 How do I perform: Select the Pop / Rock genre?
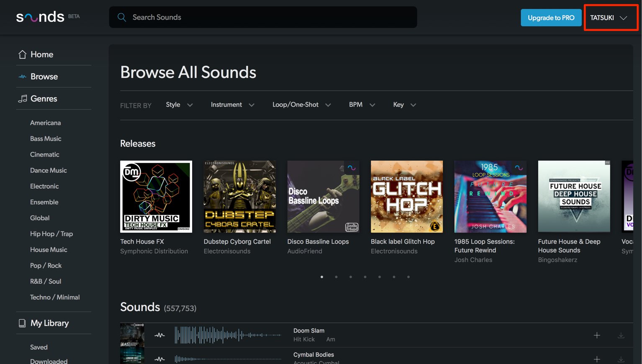[46, 266]
